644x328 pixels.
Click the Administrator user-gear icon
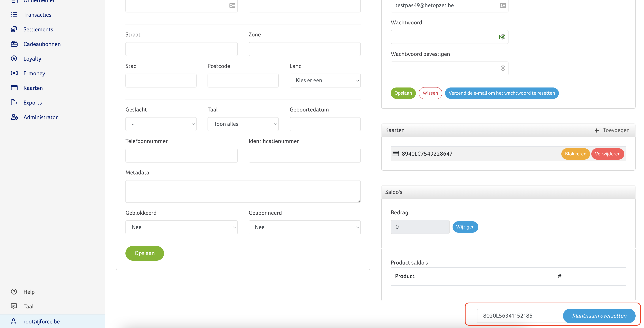click(x=14, y=117)
